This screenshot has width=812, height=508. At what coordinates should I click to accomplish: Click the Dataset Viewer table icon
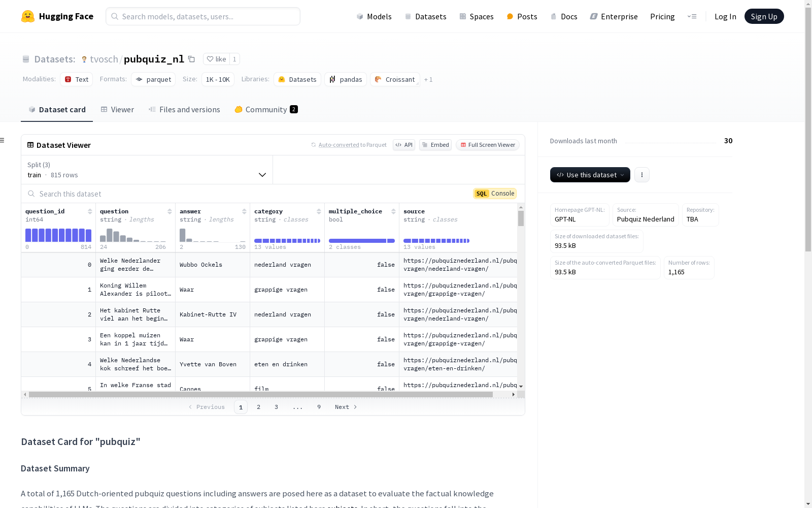(x=30, y=145)
